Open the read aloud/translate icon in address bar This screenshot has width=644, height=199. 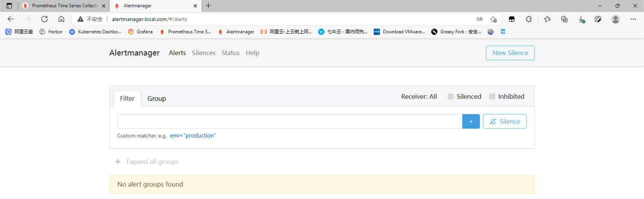point(479,19)
